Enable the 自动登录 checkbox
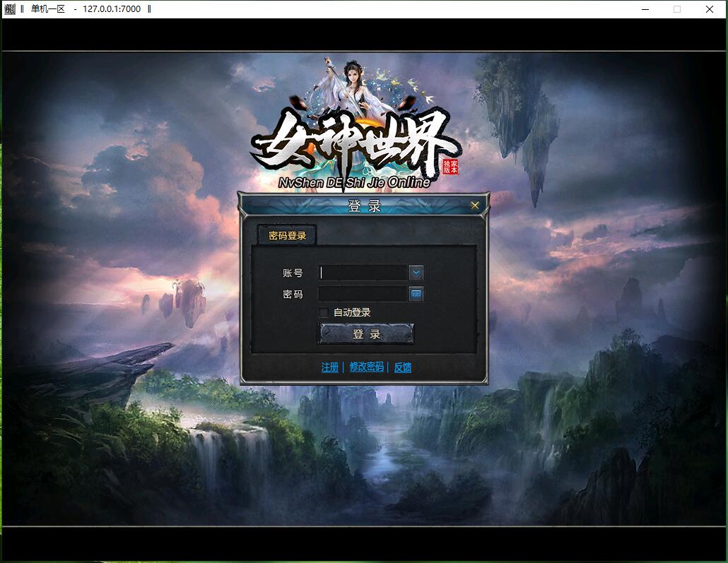 pyautogui.click(x=324, y=312)
